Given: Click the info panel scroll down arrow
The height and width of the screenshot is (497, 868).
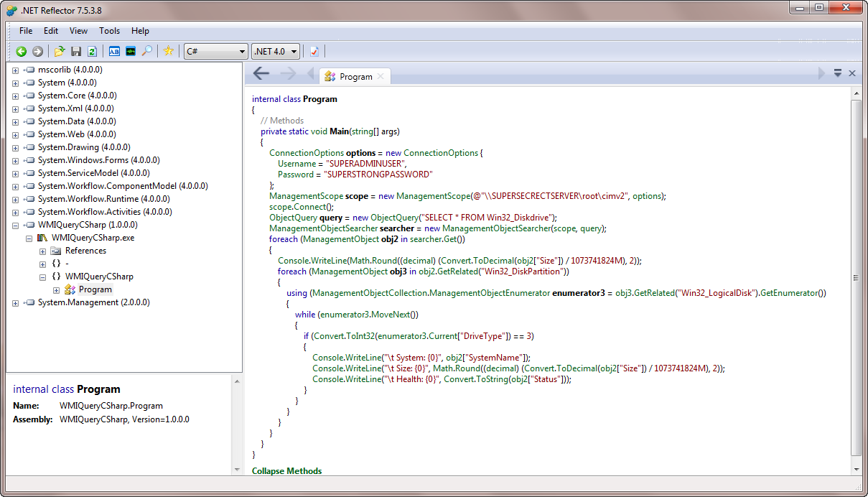Looking at the screenshot, I should [238, 470].
